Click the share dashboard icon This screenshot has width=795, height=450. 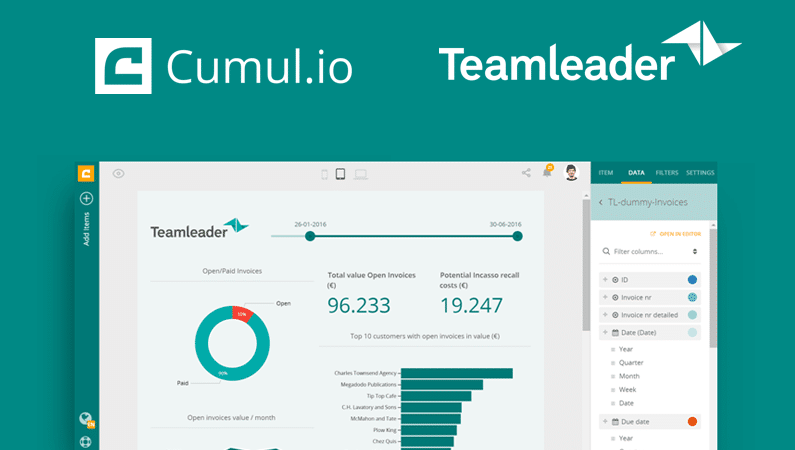click(x=526, y=173)
